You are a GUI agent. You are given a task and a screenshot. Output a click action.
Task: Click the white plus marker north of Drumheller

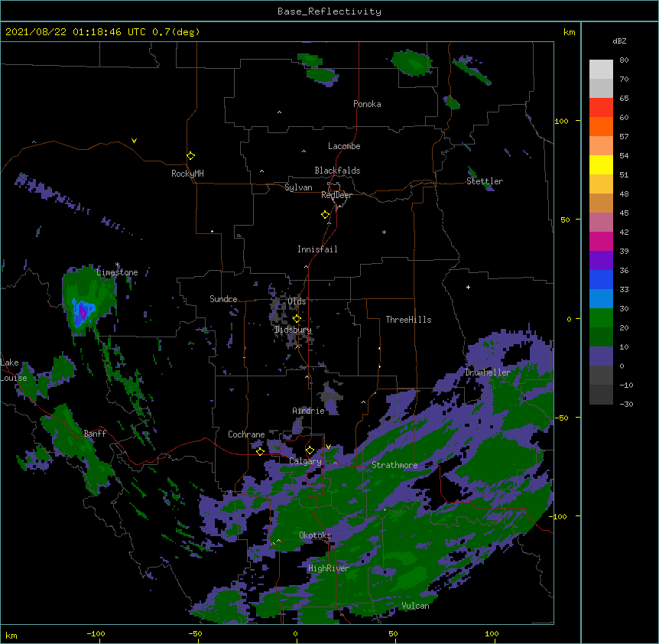coord(468,287)
